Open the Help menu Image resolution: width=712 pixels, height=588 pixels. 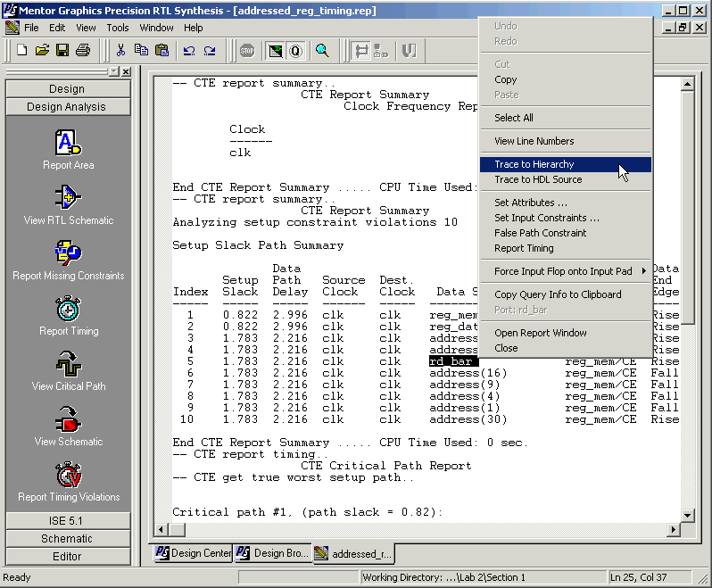coord(194,28)
